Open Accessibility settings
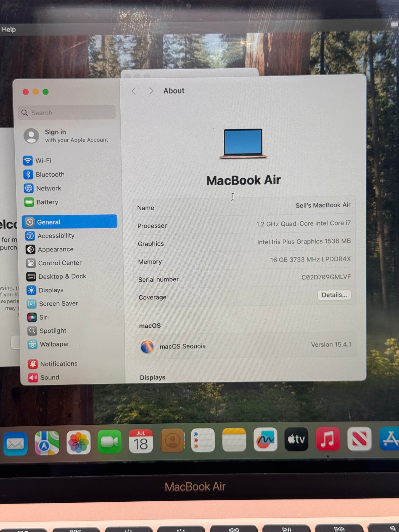Viewport: 399px width, 532px height. [50, 236]
